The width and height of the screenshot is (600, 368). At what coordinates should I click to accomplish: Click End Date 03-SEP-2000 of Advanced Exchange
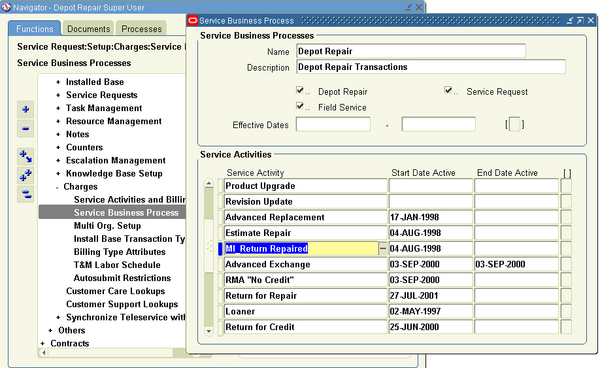(x=516, y=264)
